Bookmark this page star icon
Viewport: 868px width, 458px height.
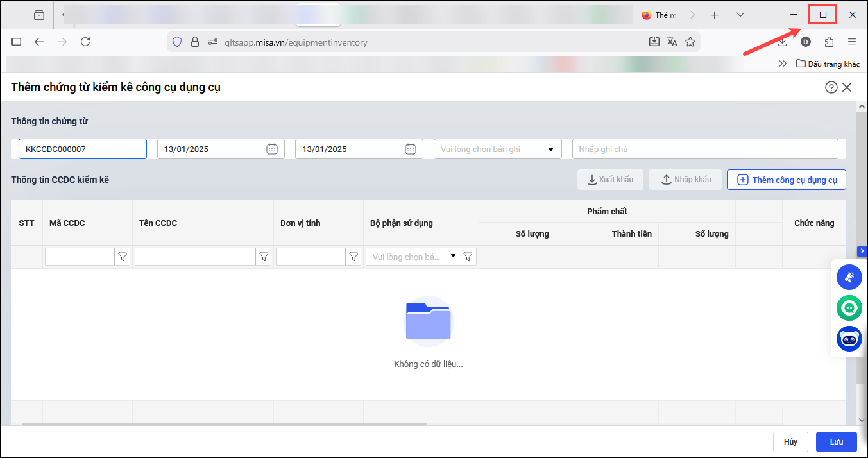coord(690,42)
